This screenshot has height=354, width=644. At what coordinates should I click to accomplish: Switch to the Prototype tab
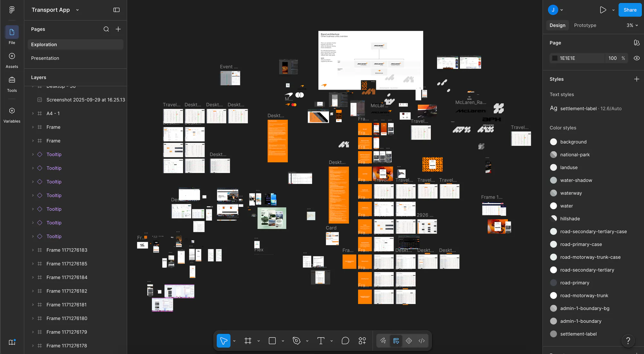tap(585, 25)
